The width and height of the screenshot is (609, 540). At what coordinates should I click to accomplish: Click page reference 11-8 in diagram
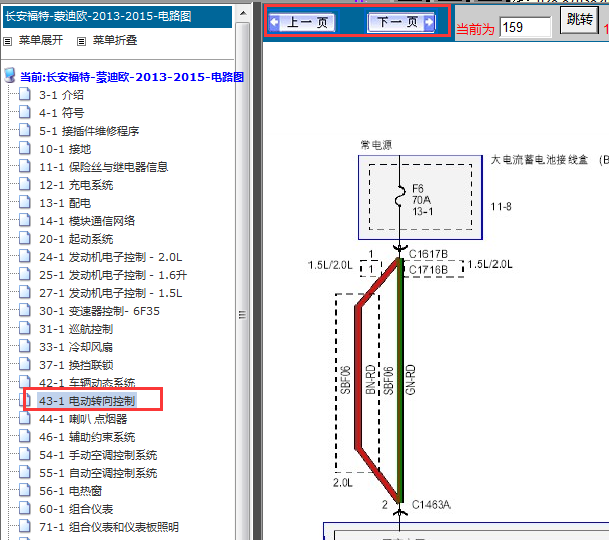click(501, 206)
